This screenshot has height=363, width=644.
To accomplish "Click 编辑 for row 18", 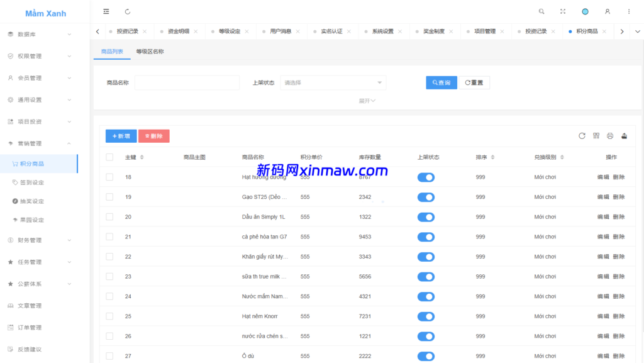I will [x=603, y=177].
